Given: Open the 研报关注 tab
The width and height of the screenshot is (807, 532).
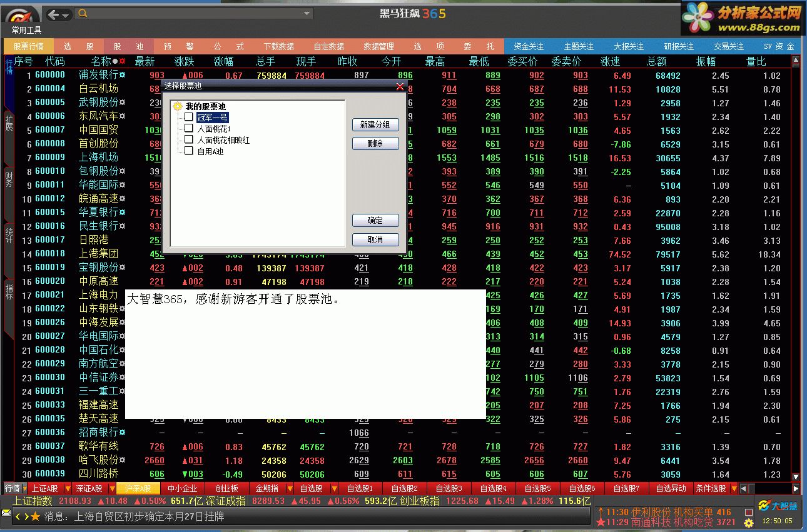Looking at the screenshot, I should point(679,46).
